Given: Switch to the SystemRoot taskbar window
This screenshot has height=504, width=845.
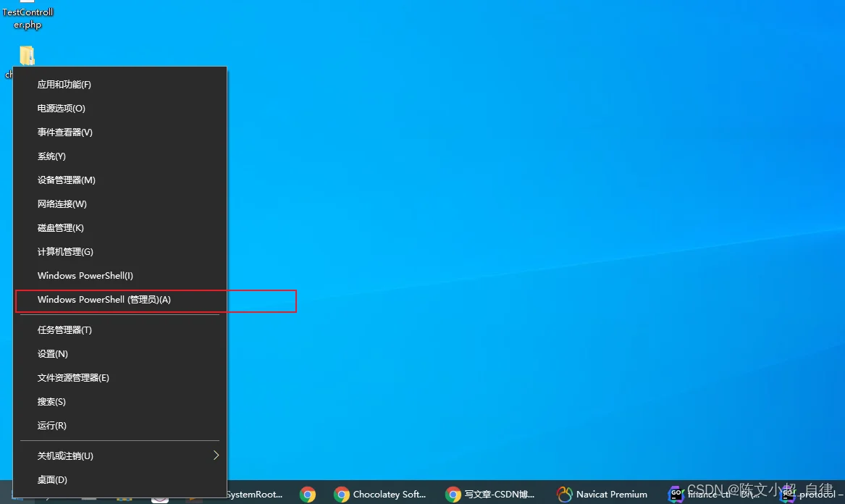Looking at the screenshot, I should point(256,495).
